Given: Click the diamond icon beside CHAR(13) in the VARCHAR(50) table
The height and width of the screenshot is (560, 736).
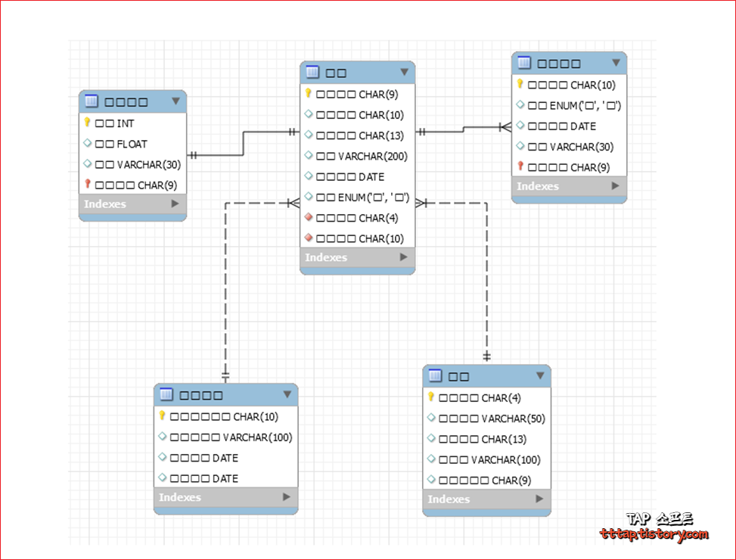Looking at the screenshot, I should pyautogui.click(x=431, y=438).
